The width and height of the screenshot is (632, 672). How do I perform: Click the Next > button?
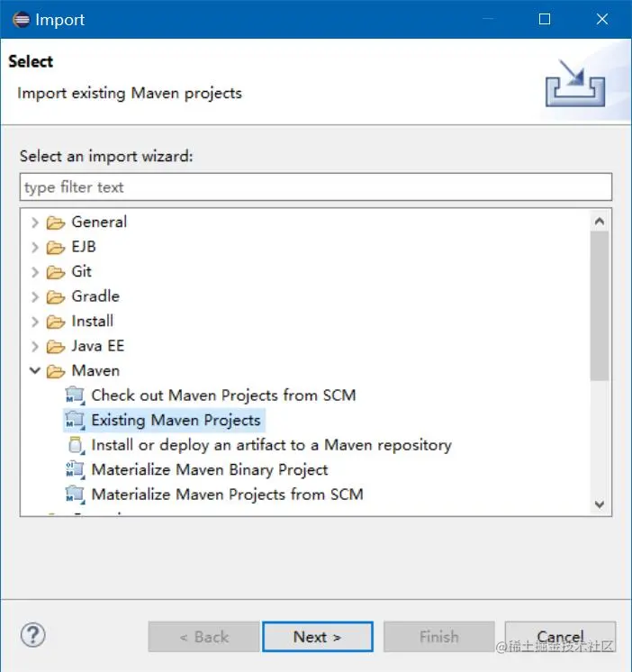click(318, 637)
